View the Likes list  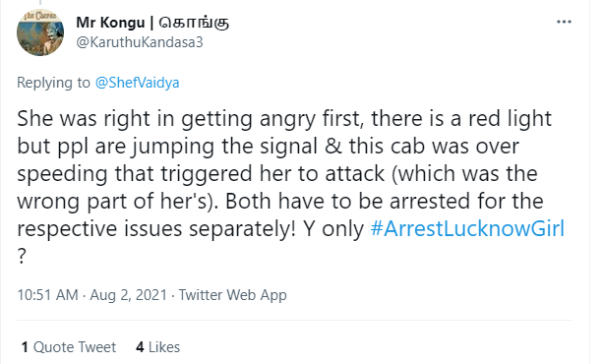point(157,347)
